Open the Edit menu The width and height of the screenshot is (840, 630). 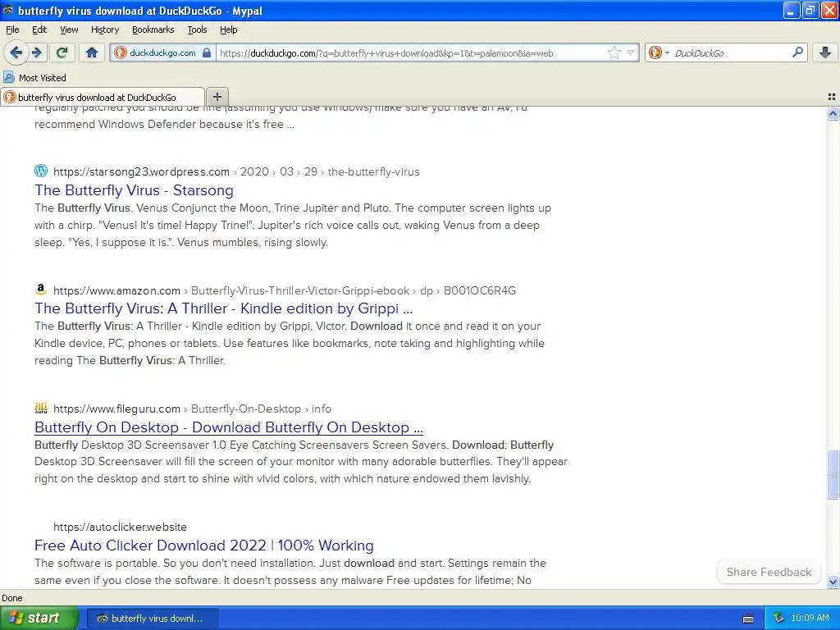pos(39,30)
